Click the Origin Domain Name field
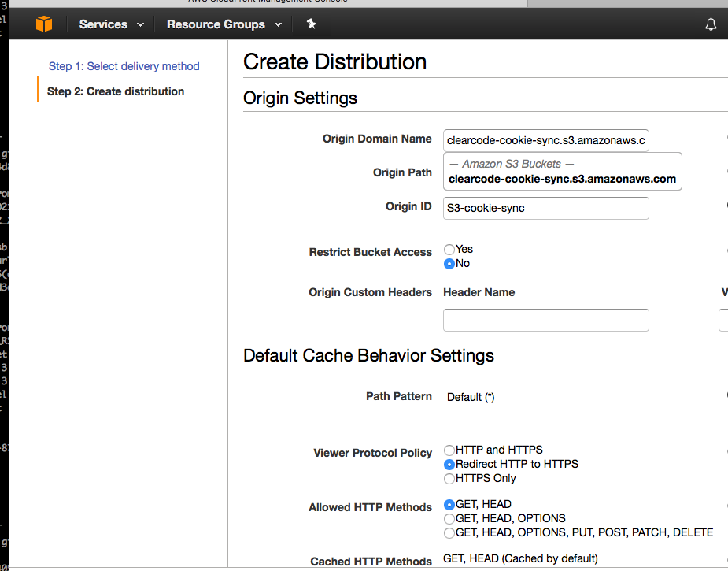This screenshot has height=571, width=728. [x=545, y=140]
